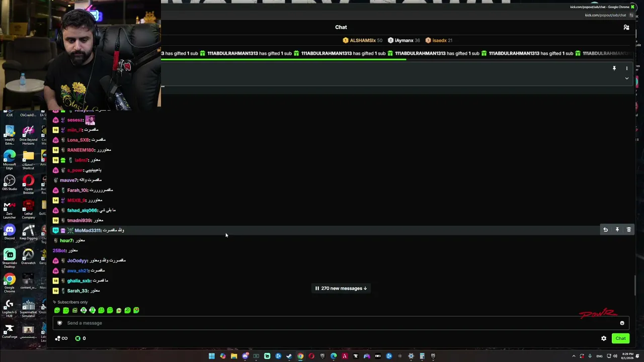
Task: Click the chat scrollbar thumb
Action: point(635,286)
